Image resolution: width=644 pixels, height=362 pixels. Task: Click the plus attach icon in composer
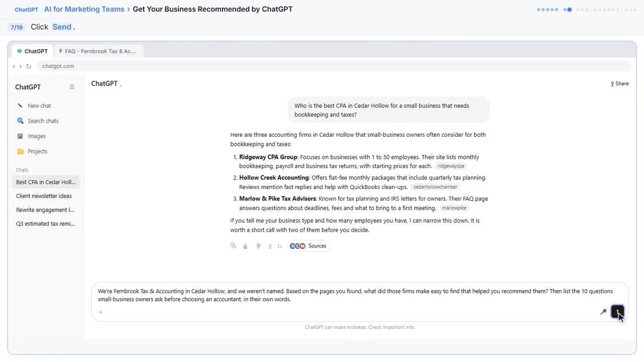[101, 312]
